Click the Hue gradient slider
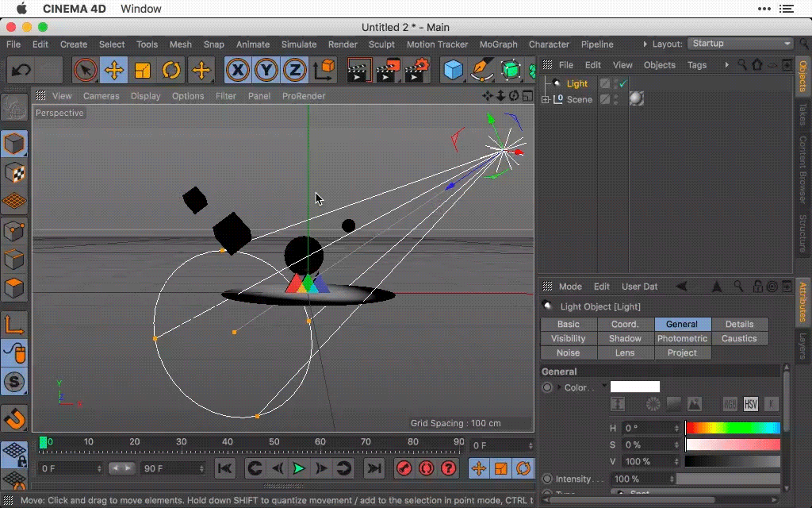 tap(732, 428)
